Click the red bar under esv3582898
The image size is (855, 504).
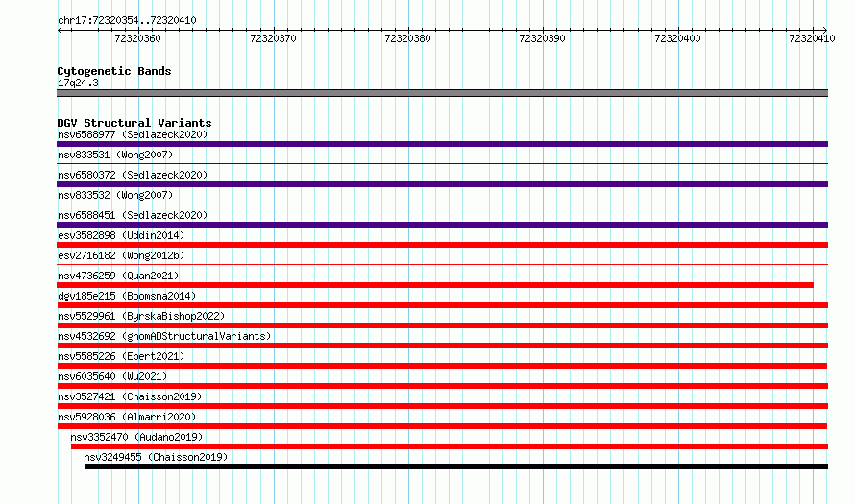click(x=442, y=245)
